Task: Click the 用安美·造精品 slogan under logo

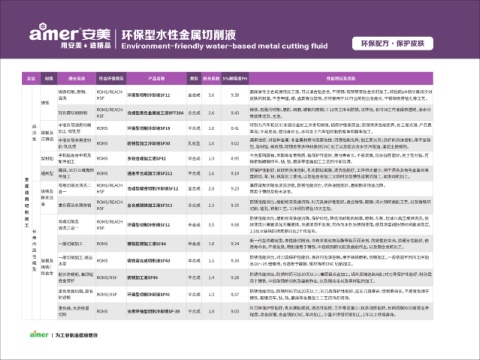Action: pos(86,45)
